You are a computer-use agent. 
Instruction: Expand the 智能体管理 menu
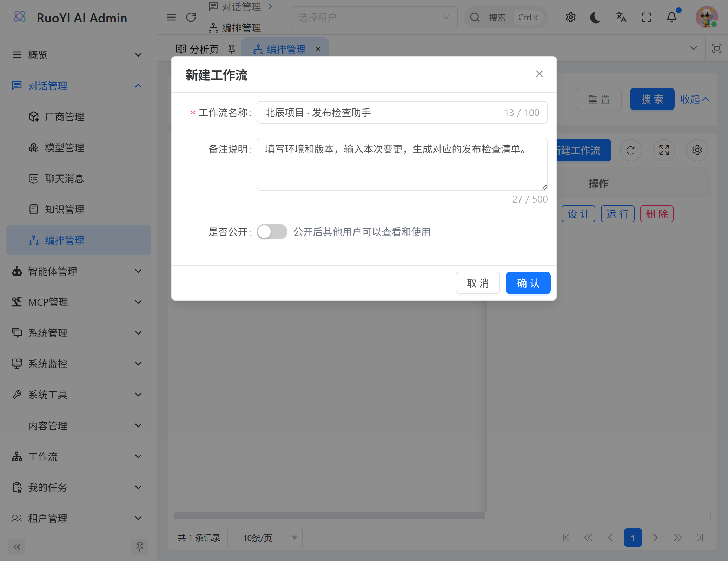(x=78, y=271)
